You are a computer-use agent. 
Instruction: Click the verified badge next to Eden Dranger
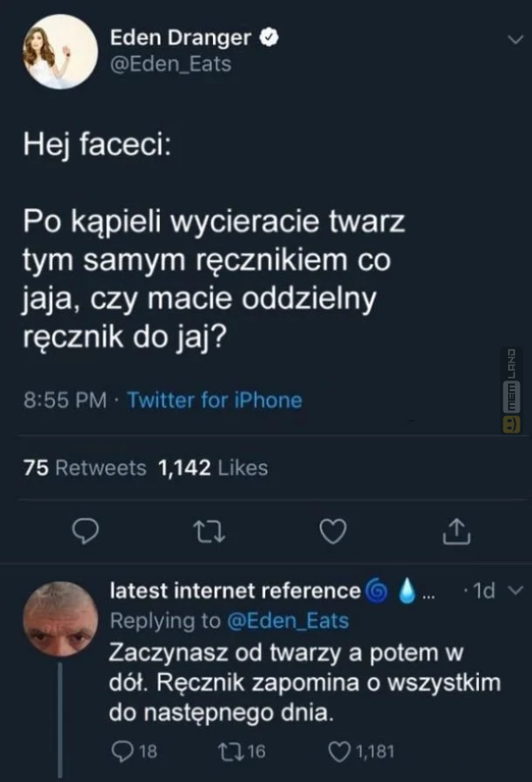click(x=270, y=37)
